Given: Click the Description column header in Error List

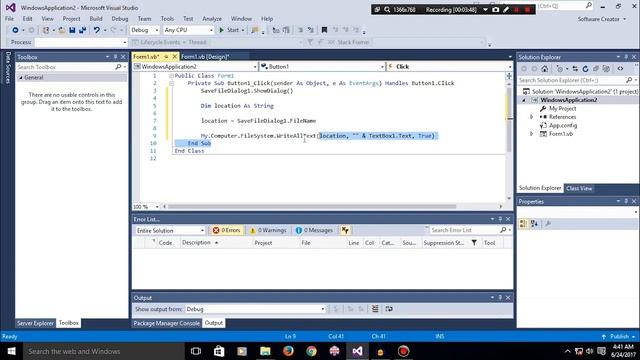Looking at the screenshot, I should click(x=196, y=242).
